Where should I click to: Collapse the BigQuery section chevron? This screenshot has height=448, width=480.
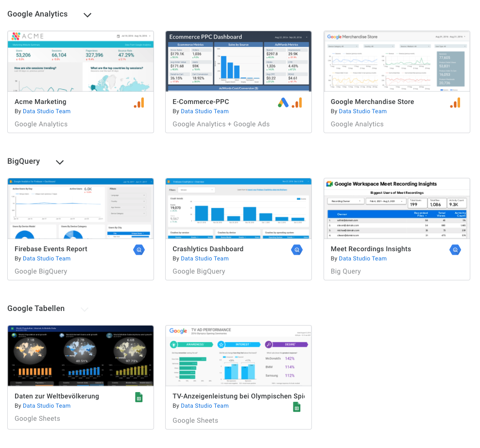[60, 162]
